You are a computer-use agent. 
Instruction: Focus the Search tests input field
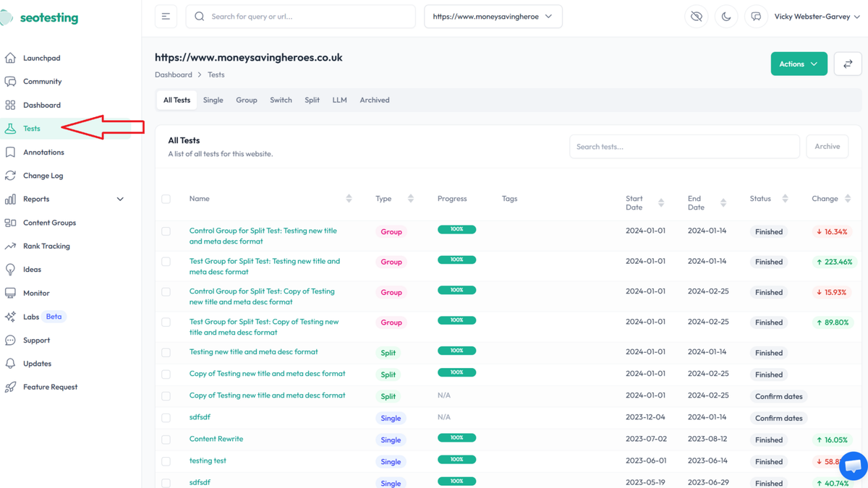684,147
